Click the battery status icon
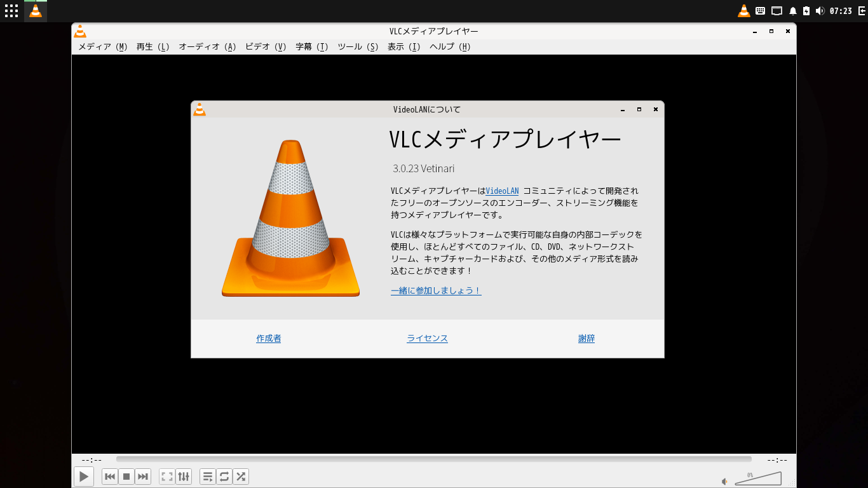Screen dimensions: 868x488 (806, 11)
